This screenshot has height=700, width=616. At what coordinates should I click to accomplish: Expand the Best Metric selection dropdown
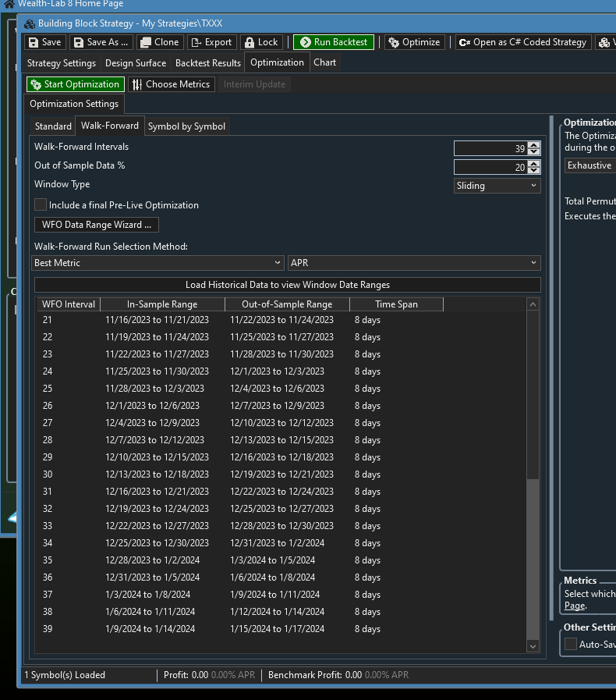click(158, 263)
